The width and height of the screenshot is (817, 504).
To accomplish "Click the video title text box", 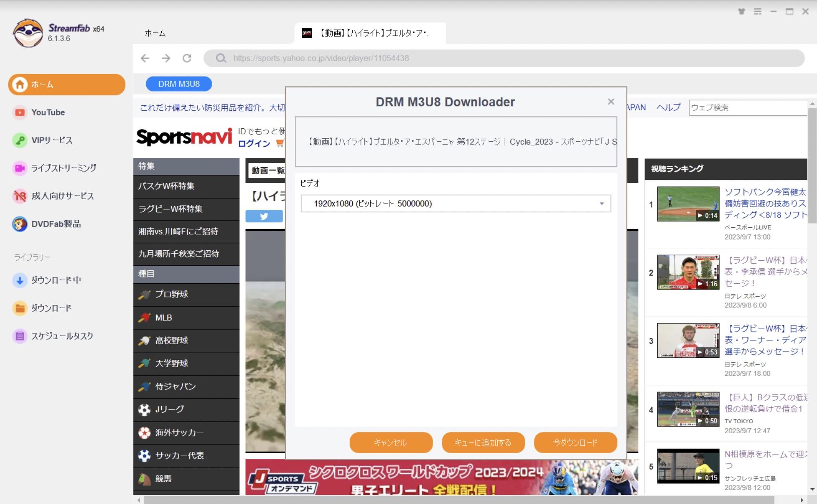I will tap(456, 142).
